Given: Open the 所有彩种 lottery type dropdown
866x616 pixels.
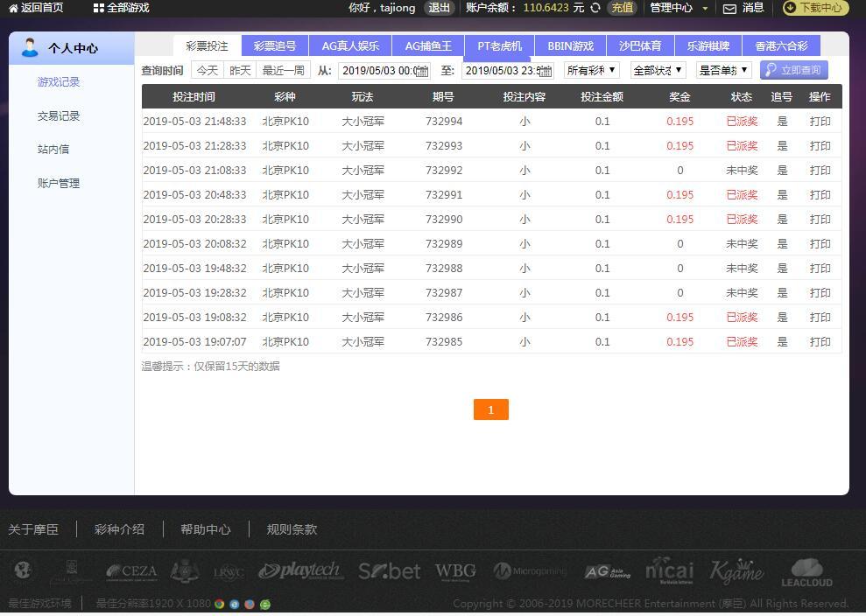Looking at the screenshot, I should (591, 70).
